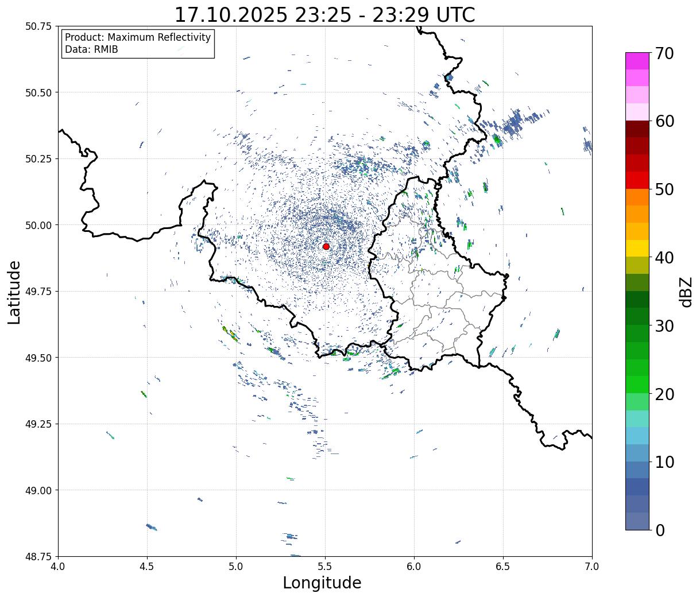Click the latitude tick label 48.75
This screenshot has height=597, width=700.
point(38,556)
